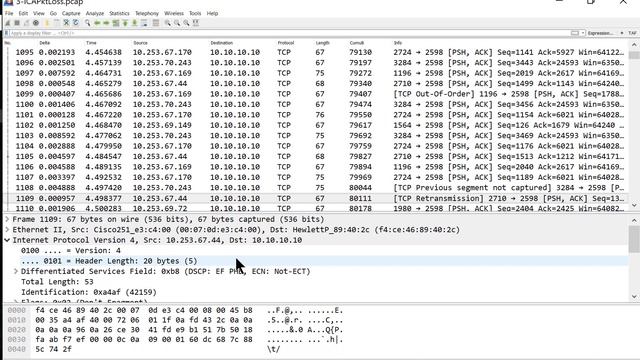Select packet 1108 Previous segment not captured
This screenshot has height=360, width=640.
pyautogui.click(x=316, y=188)
